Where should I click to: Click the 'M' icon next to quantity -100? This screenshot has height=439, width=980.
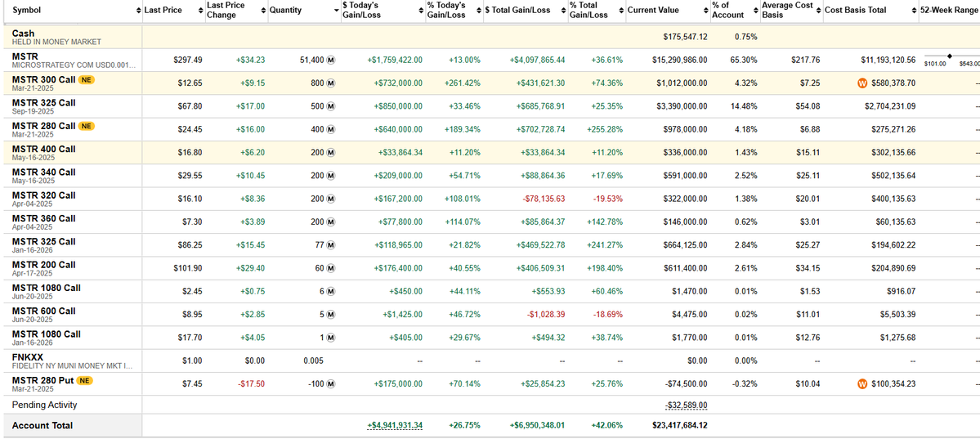331,384
